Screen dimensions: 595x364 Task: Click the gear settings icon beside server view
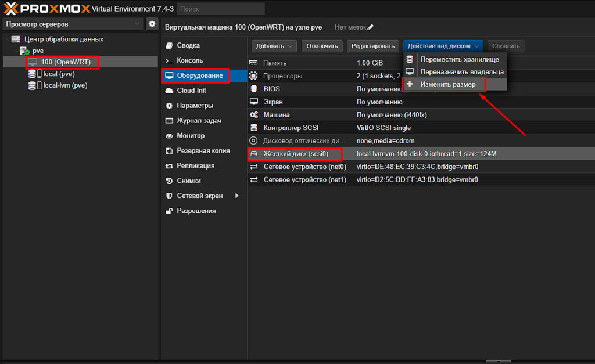point(152,24)
